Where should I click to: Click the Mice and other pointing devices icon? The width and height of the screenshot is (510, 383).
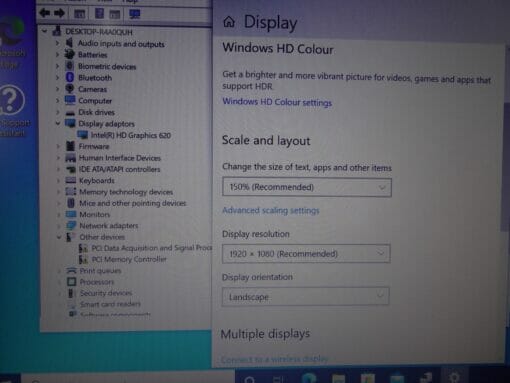tap(71, 203)
